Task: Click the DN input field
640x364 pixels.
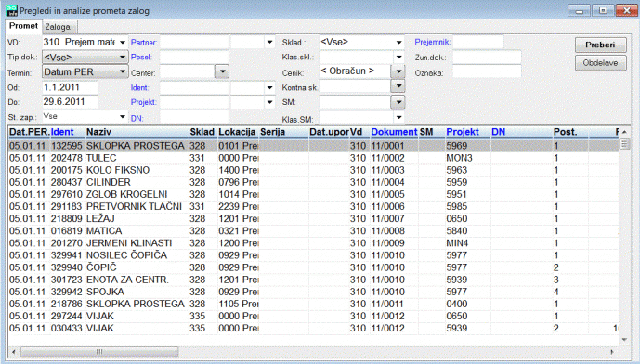Action: (194, 118)
